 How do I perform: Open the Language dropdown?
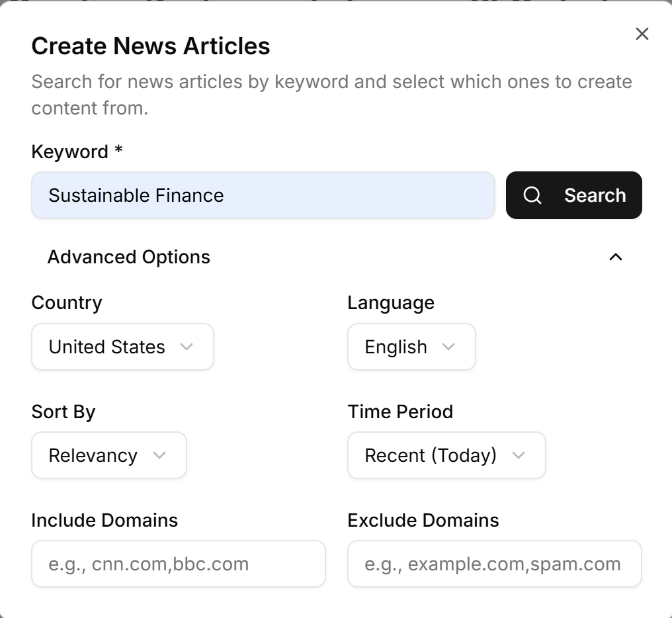tap(411, 347)
